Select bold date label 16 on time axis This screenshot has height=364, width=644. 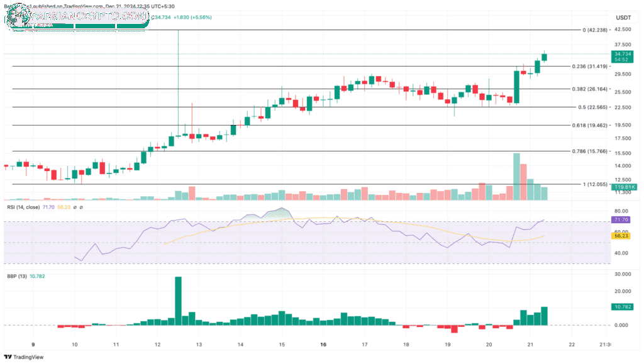coord(323,345)
